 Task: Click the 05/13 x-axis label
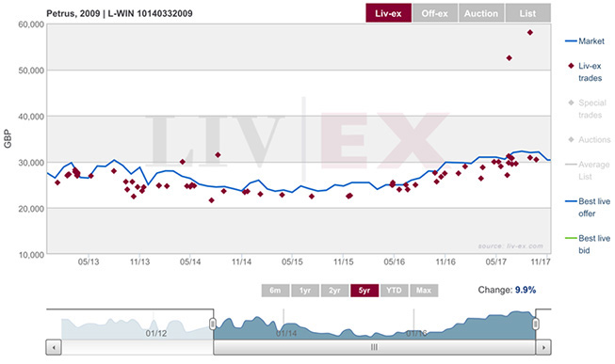(89, 261)
